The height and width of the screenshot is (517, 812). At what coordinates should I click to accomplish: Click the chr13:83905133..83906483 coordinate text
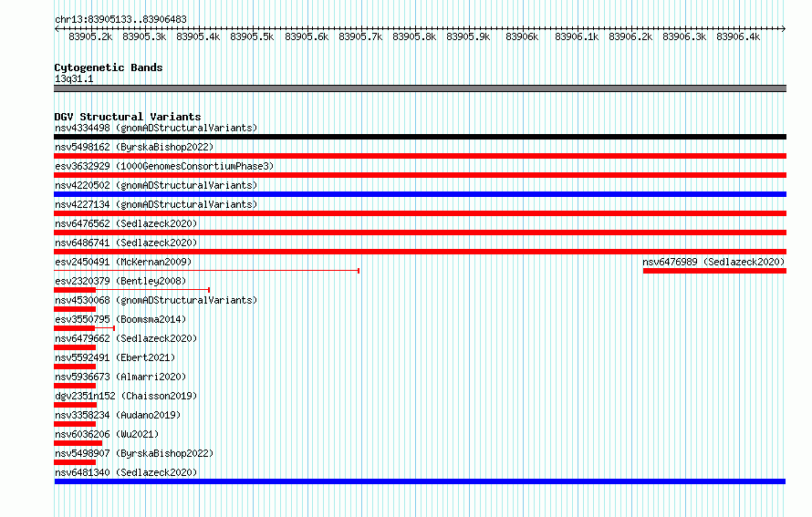point(120,20)
